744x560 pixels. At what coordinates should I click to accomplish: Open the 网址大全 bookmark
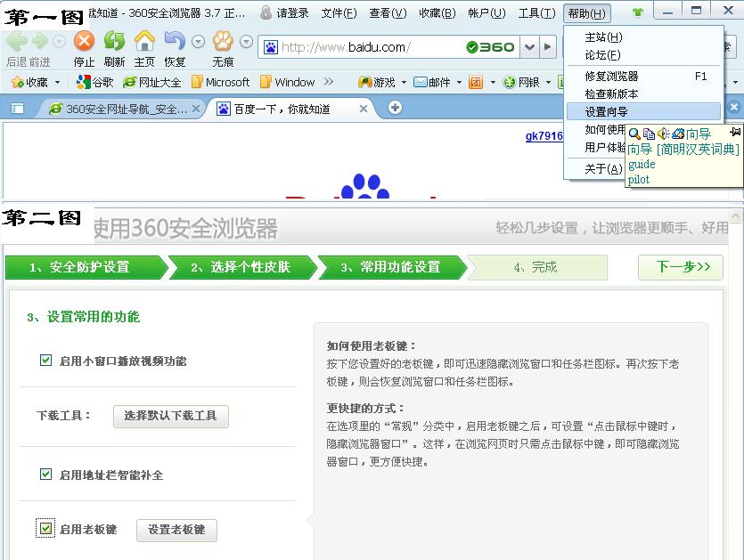[151, 82]
